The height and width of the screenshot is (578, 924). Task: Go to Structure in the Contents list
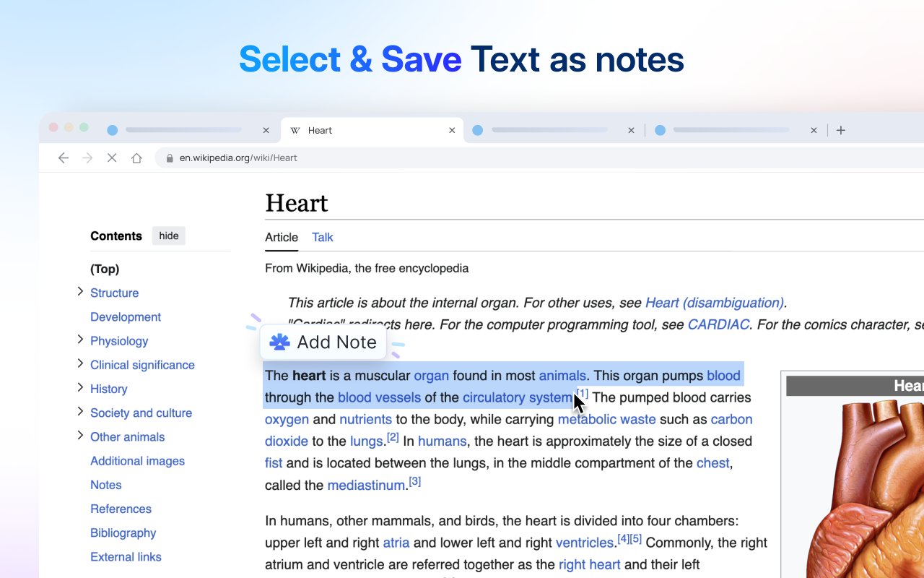114,293
